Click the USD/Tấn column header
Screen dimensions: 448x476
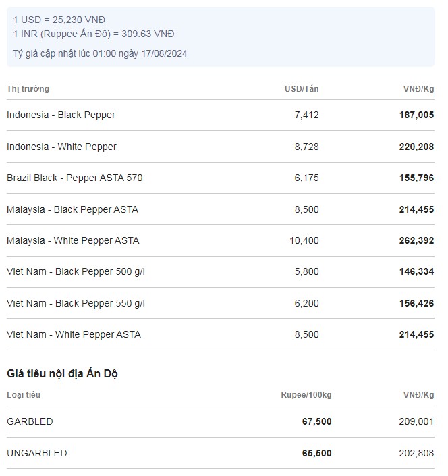302,89
